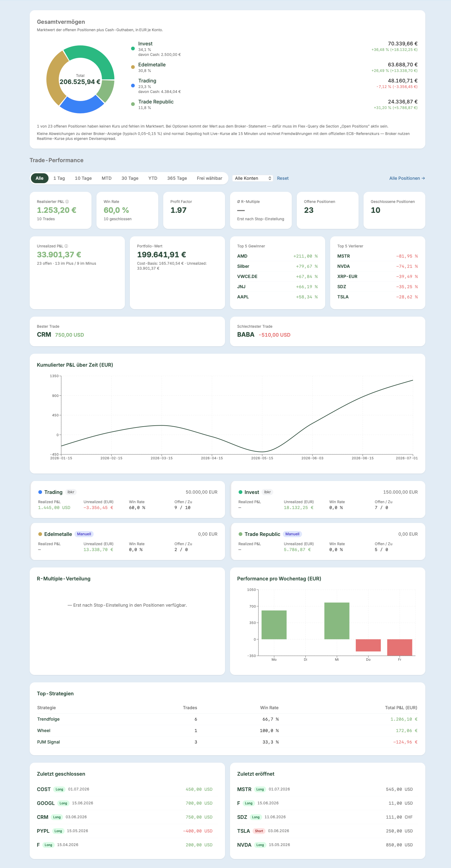
Task: Click BABA in the Schlechtester Trade card
Action: pos(246,335)
